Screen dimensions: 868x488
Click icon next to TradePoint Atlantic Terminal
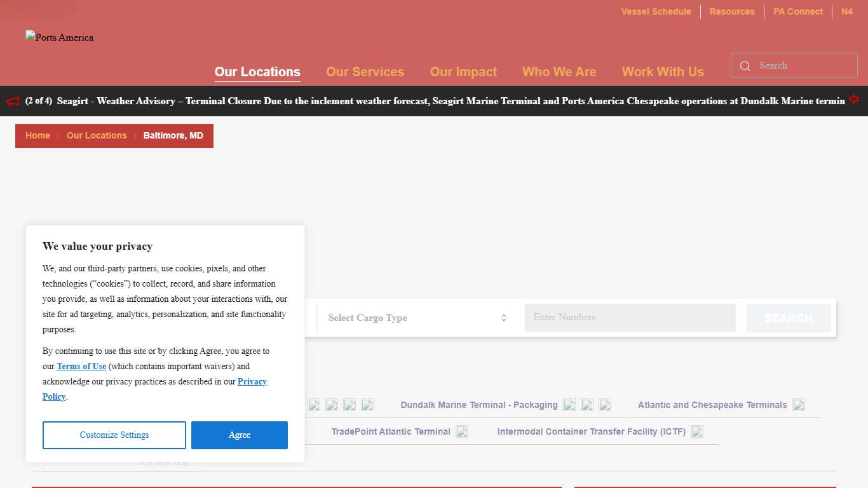click(462, 432)
